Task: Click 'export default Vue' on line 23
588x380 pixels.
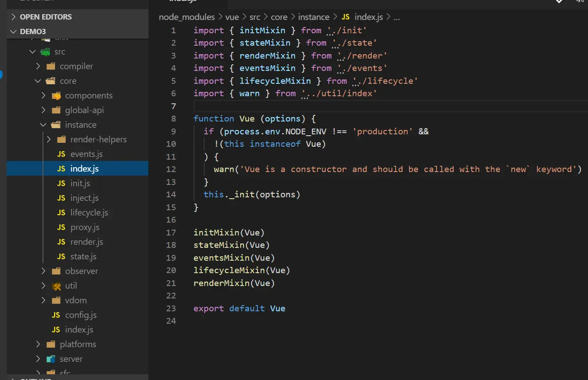Action: 239,309
